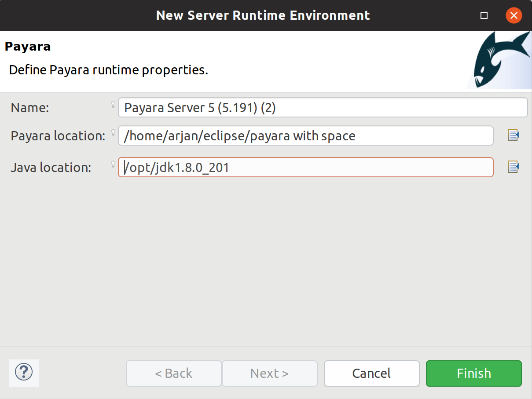
Task: Click the 'Java location:' label
Action: point(51,168)
